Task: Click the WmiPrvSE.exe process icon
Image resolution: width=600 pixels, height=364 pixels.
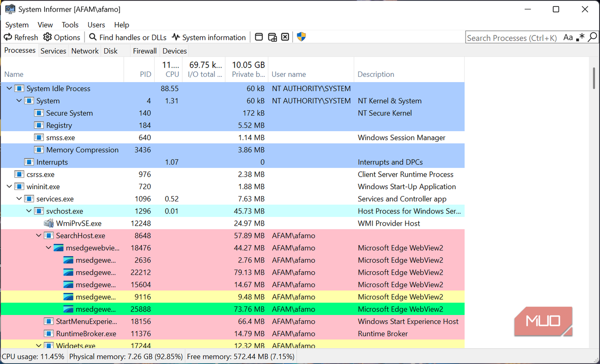Action: [x=49, y=224]
